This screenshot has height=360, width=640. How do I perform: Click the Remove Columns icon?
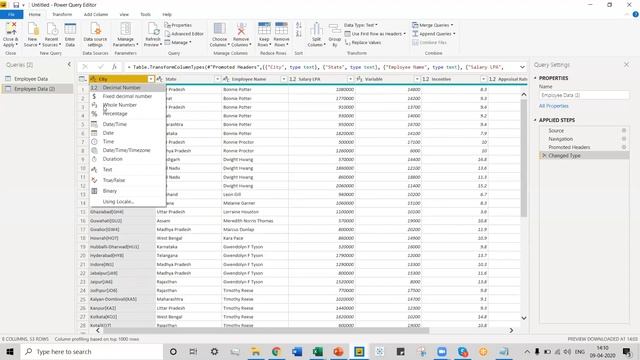pyautogui.click(x=241, y=29)
